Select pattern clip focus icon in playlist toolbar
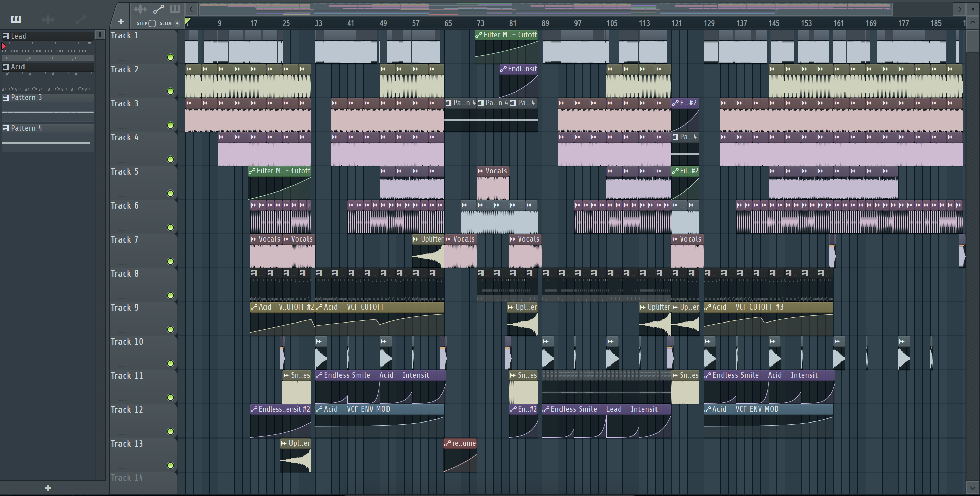Image resolution: width=980 pixels, height=496 pixels. tap(175, 9)
